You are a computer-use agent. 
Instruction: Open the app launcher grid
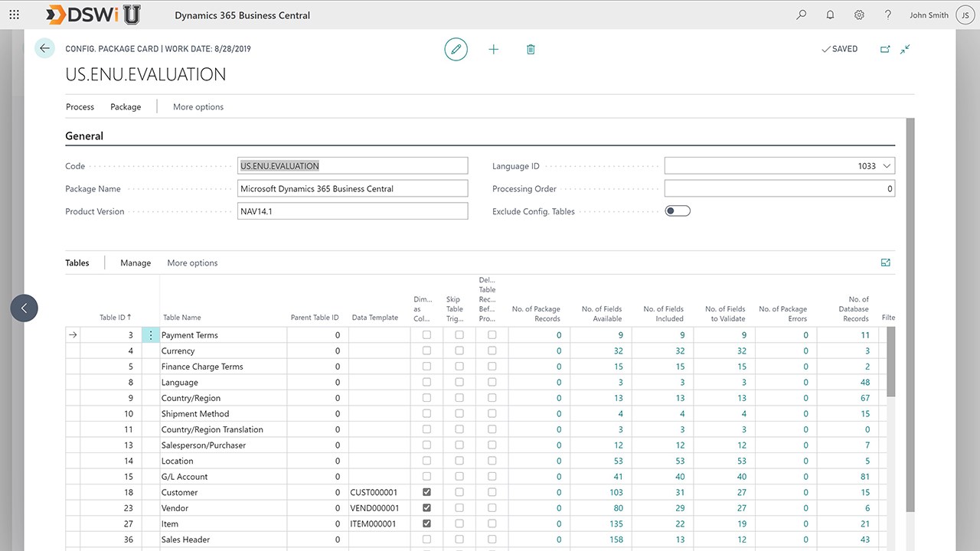pyautogui.click(x=14, y=15)
